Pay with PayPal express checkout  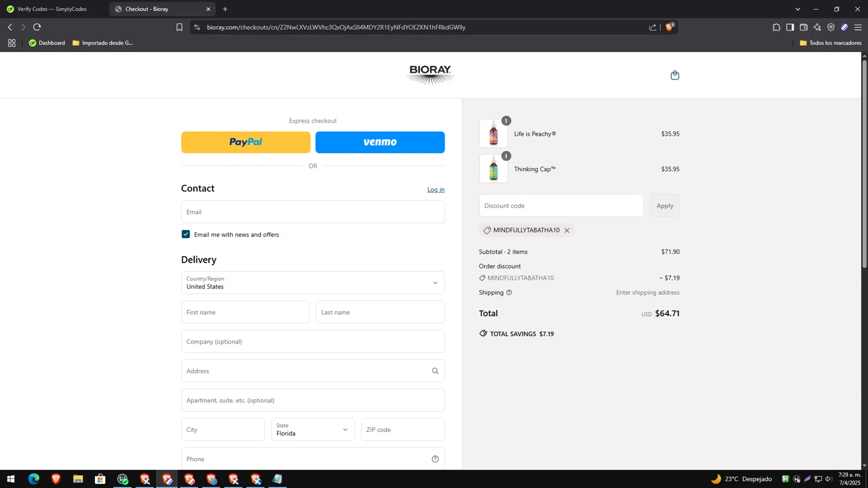click(246, 142)
